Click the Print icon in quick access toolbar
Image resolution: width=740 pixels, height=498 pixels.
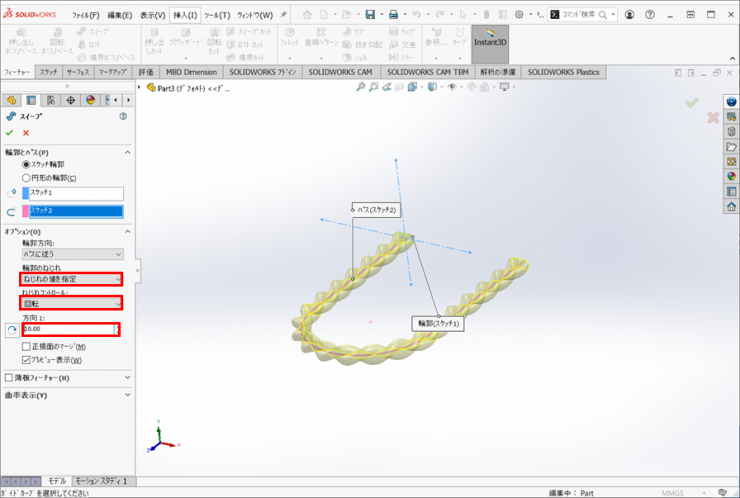click(393, 15)
